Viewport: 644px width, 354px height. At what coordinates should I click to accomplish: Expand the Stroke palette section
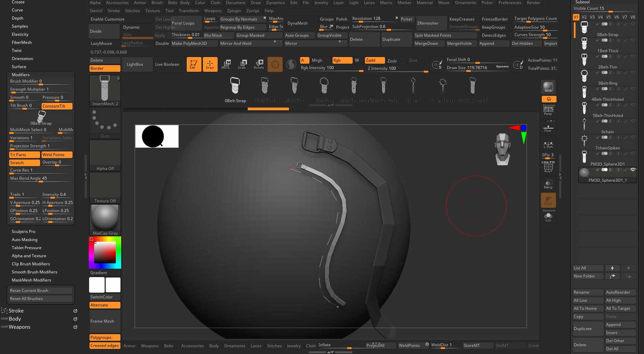click(16, 311)
